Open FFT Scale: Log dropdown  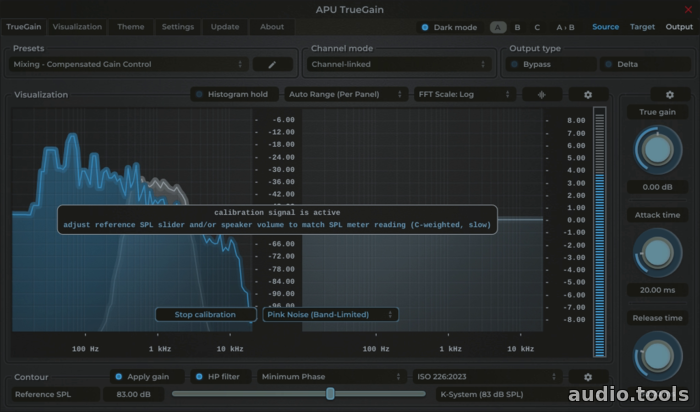pyautogui.click(x=465, y=95)
